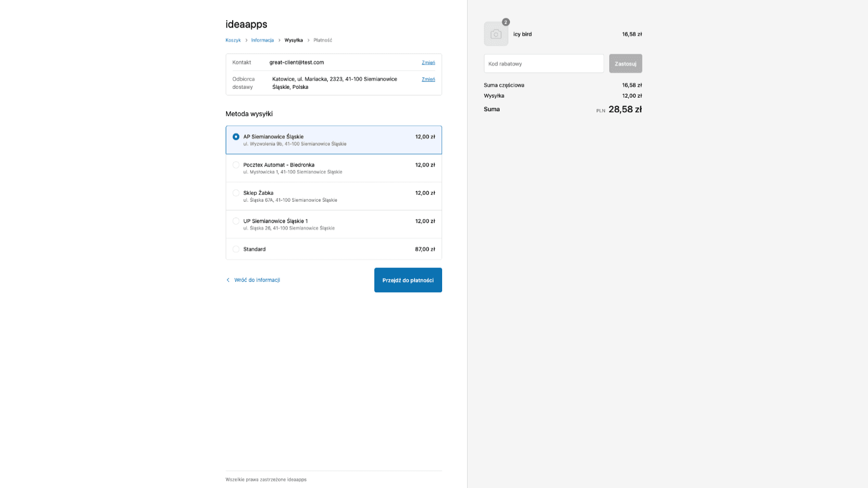Click inside the Kod rabatowy field
Viewport: 868px width, 488px height.
543,63
